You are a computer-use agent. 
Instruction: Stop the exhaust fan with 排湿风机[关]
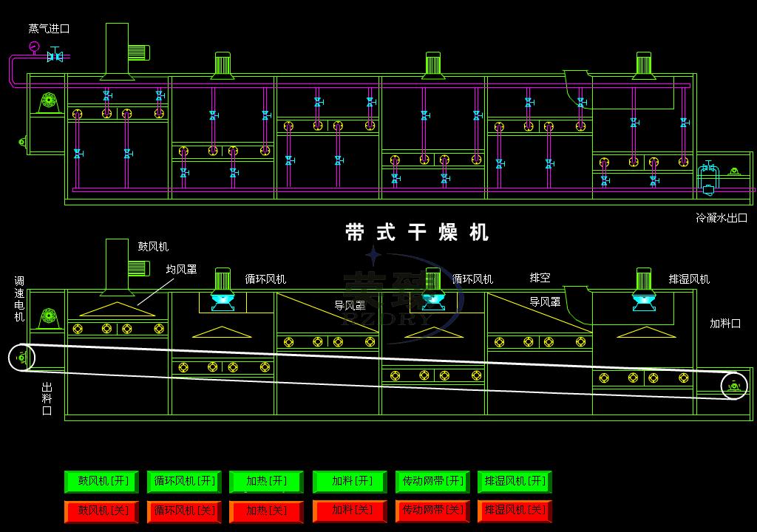515,511
